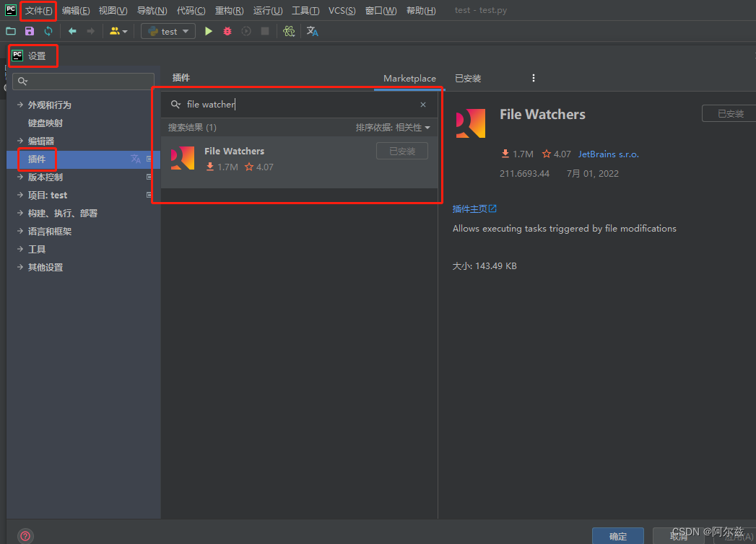Image resolution: width=756 pixels, height=544 pixels.
Task: Open the 编辑(E) menu
Action: point(76,11)
